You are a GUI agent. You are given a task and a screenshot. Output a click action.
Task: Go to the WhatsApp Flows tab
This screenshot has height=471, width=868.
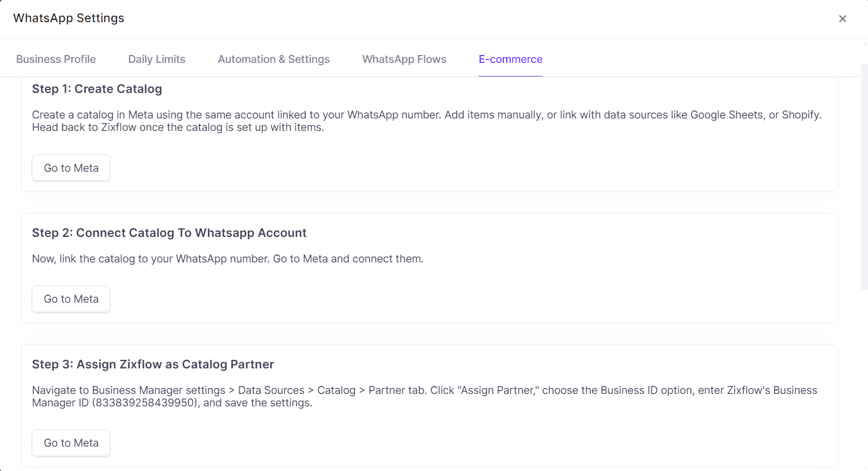(x=404, y=59)
